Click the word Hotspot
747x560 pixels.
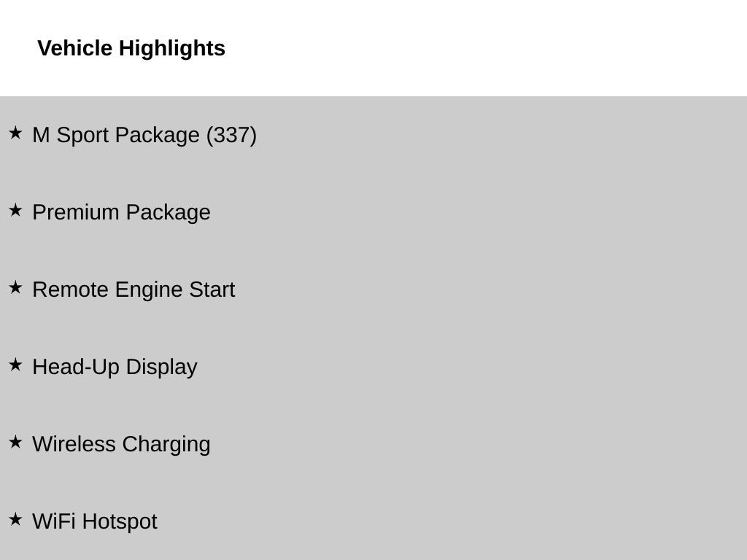point(120,522)
